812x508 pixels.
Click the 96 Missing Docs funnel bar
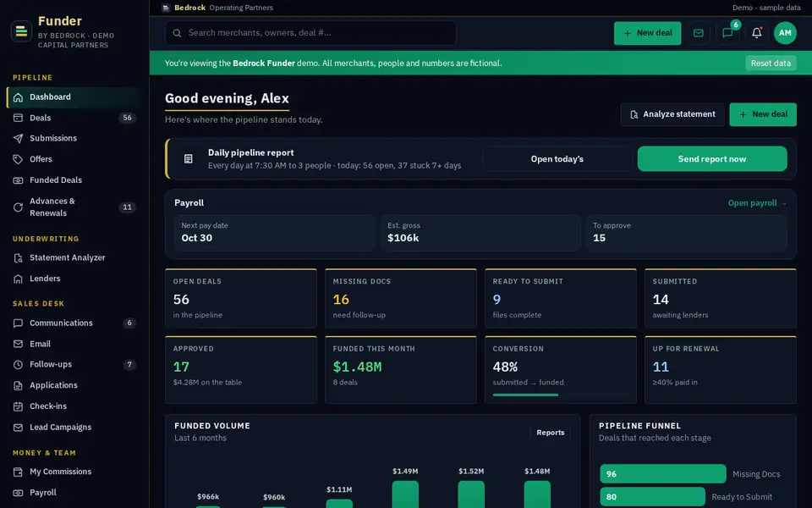coord(663,474)
